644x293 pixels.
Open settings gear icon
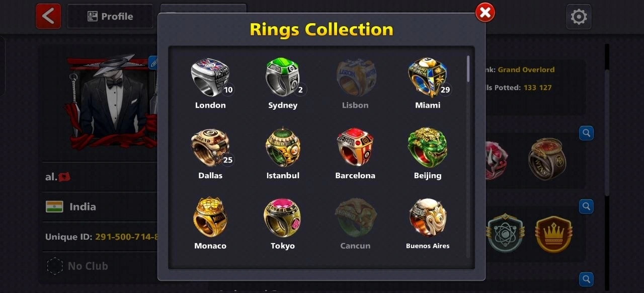pyautogui.click(x=579, y=17)
